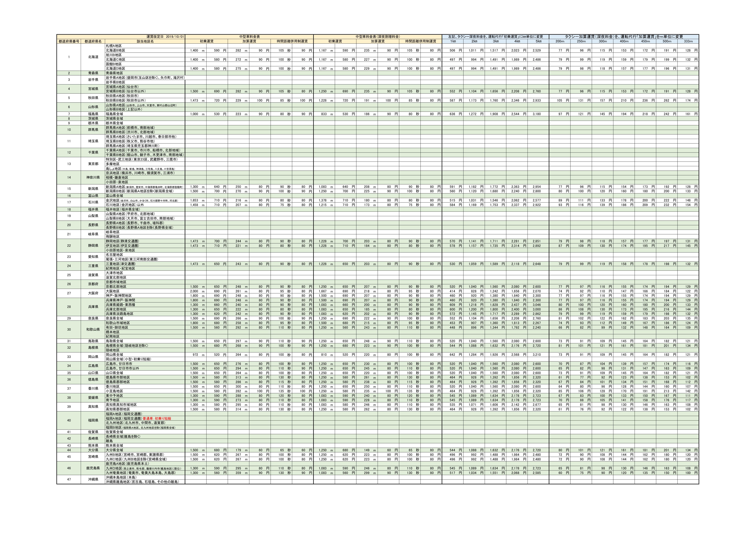756x535 pixels.
Task: Click the 東京都 prefecture name cell
Action: click(93, 164)
